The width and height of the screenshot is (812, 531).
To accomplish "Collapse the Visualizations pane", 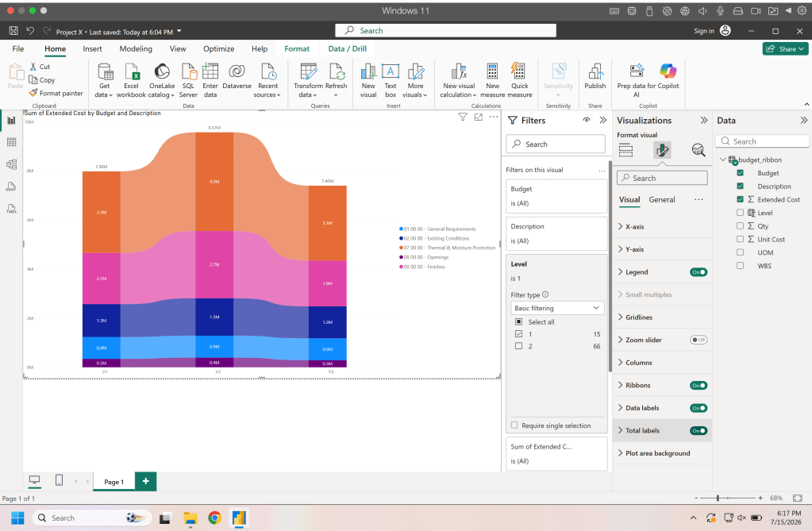I will click(704, 120).
